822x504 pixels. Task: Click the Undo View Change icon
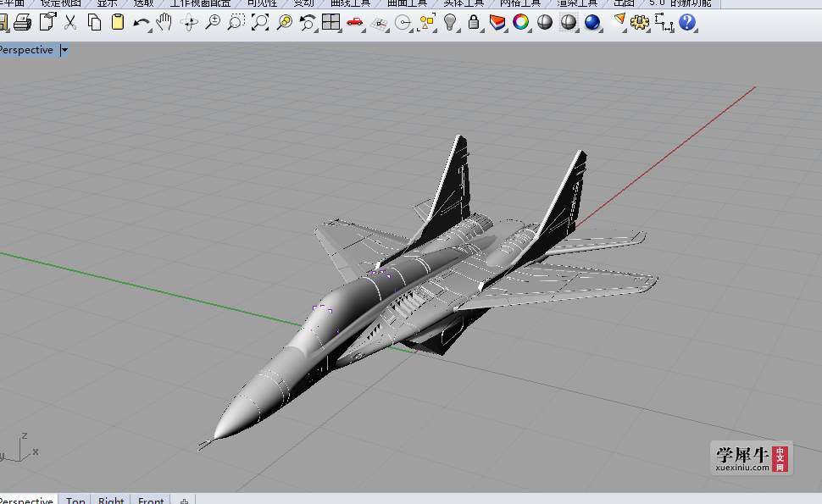click(x=308, y=23)
